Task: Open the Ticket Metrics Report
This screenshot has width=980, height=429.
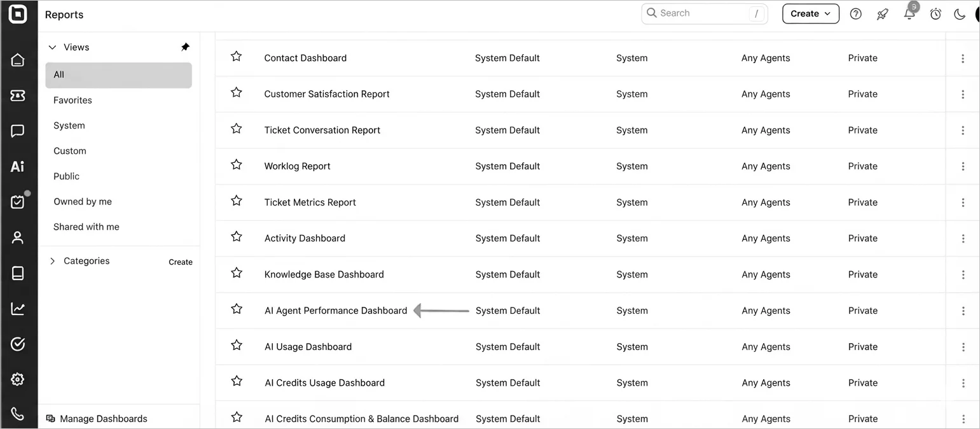Action: [x=310, y=202]
